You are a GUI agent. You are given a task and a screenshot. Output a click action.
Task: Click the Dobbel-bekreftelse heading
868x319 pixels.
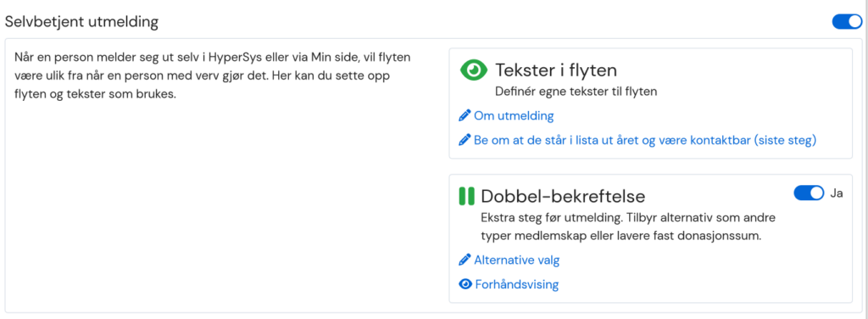click(563, 196)
